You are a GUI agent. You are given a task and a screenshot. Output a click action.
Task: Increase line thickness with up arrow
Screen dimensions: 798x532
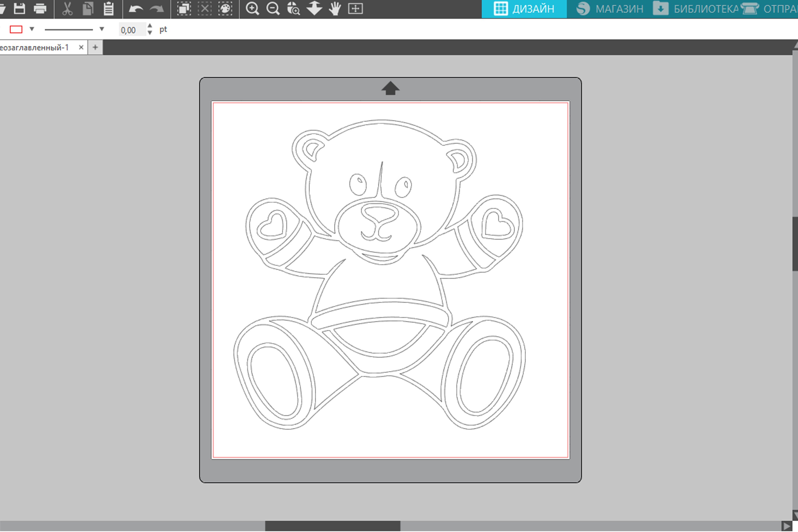tap(150, 26)
